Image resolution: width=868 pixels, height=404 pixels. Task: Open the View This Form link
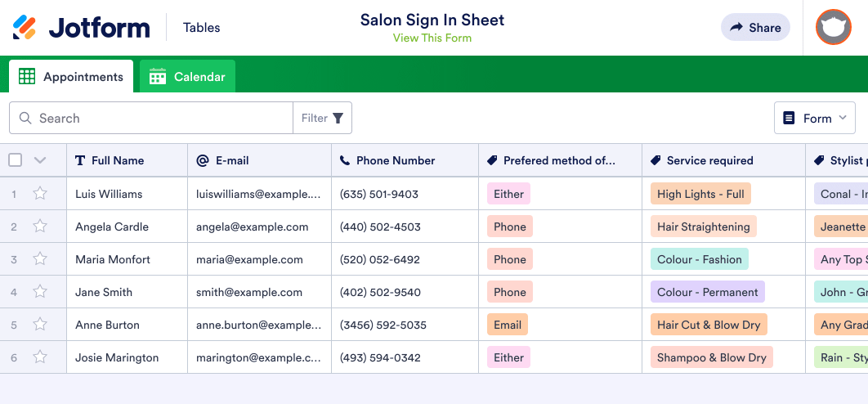click(x=432, y=38)
